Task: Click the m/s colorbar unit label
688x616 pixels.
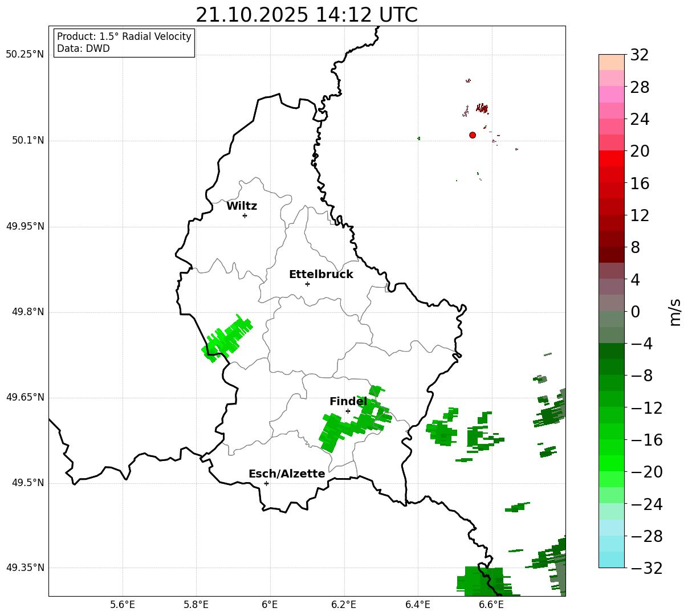Action: (x=675, y=312)
